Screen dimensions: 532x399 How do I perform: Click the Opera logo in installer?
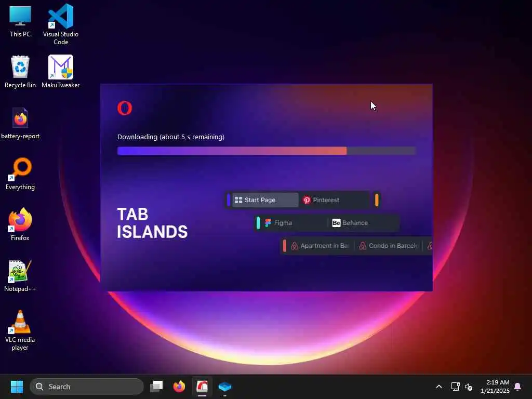(x=125, y=108)
